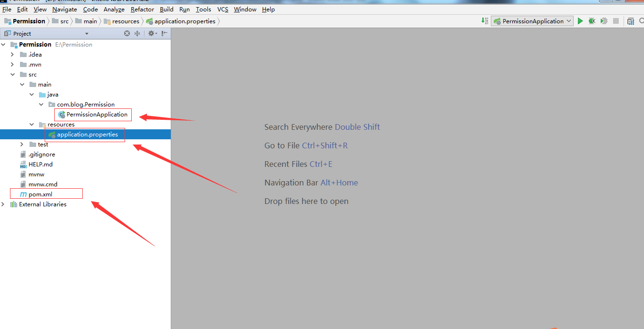Start debugging with the bug icon
The height and width of the screenshot is (329, 644).
pos(592,21)
